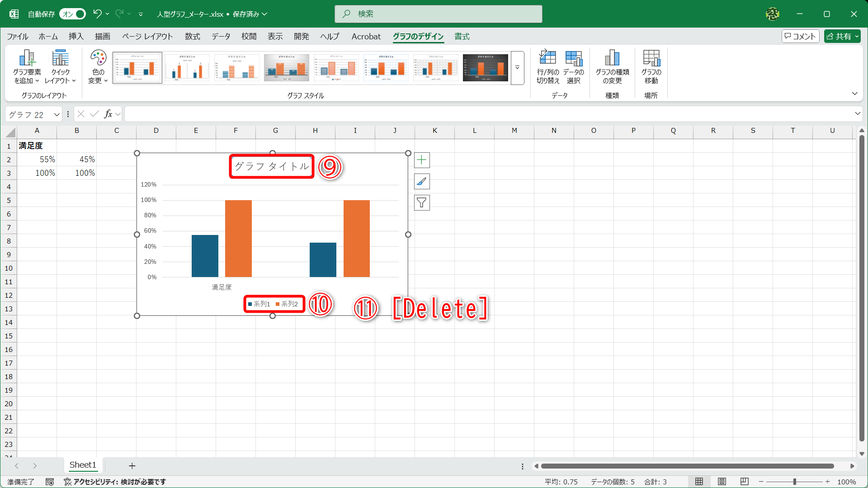
Task: Switch to the Format (書式) tab
Action: [462, 37]
